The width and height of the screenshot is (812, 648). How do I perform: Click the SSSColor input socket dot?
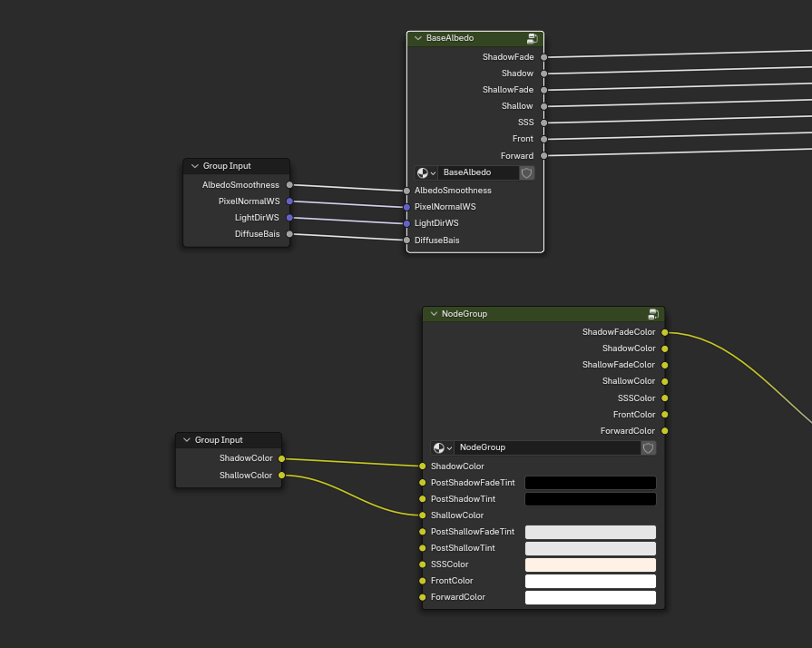point(423,565)
